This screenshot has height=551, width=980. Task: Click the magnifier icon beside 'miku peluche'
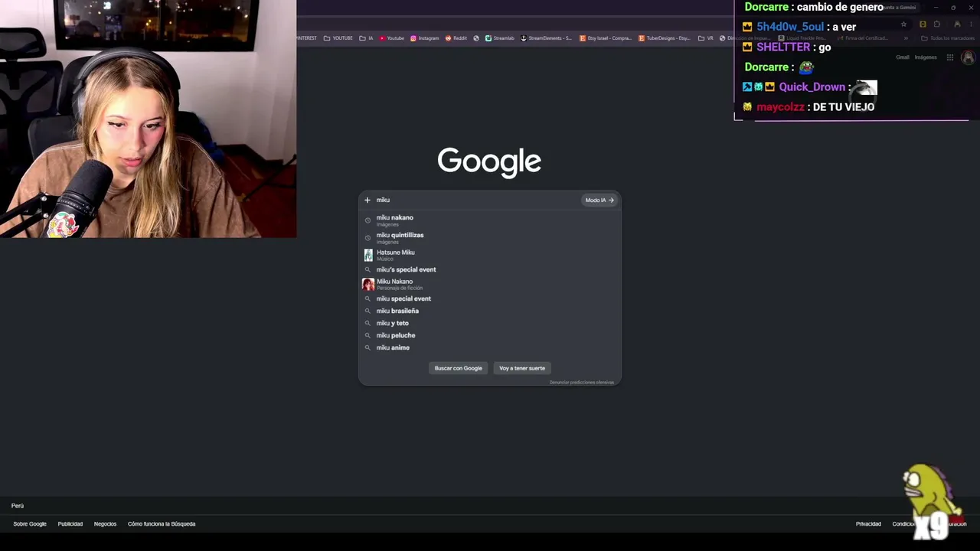pyautogui.click(x=367, y=336)
